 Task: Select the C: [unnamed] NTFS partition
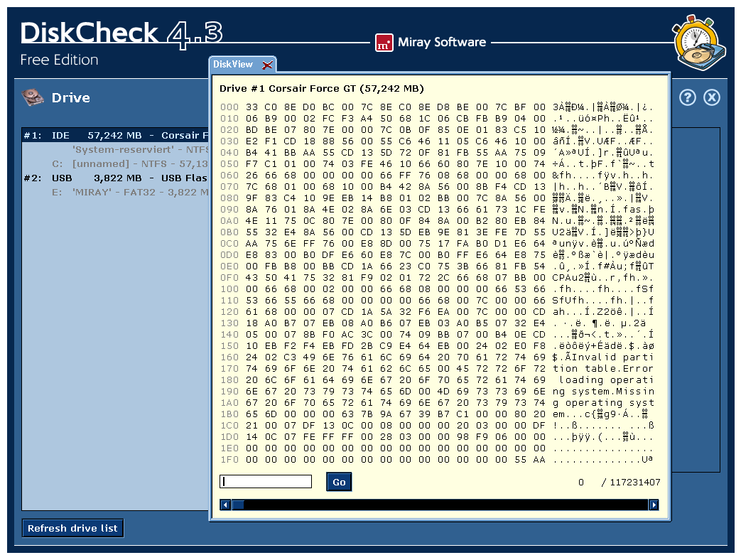(x=130, y=164)
